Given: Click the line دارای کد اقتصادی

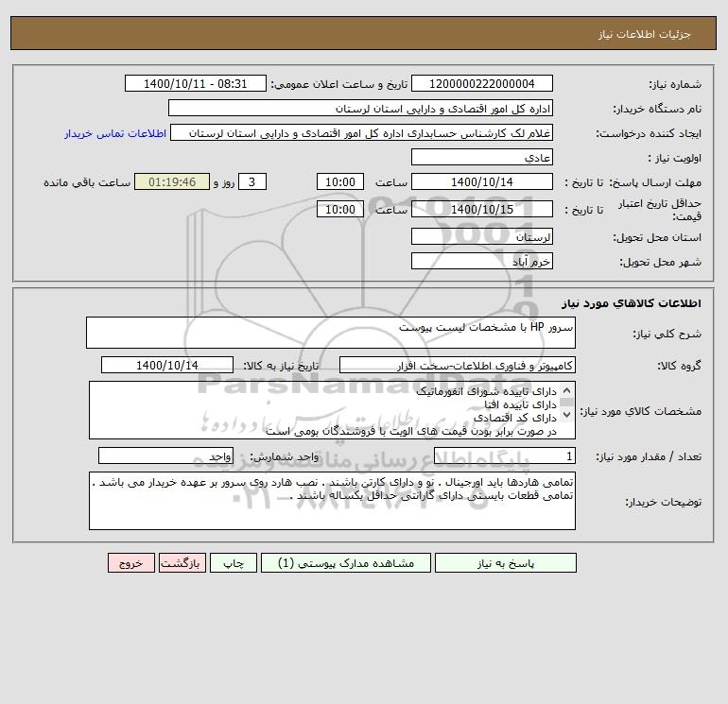Looking at the screenshot, I should coord(515,418).
